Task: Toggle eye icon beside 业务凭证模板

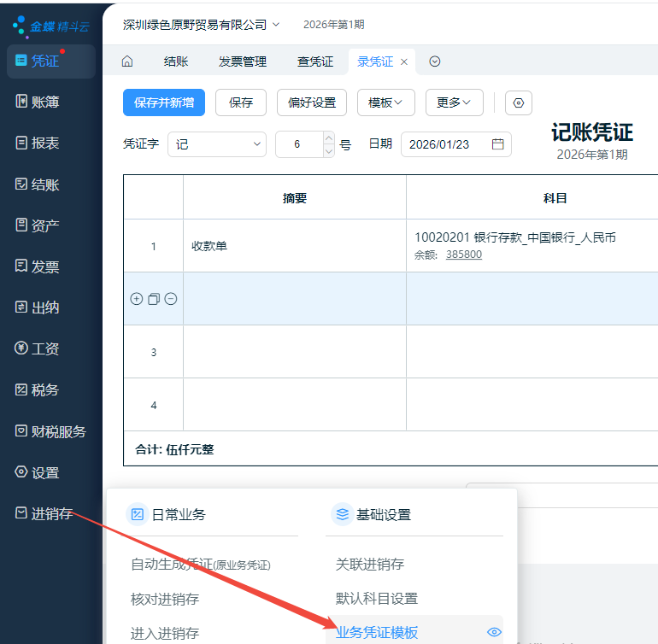Action: click(493, 632)
